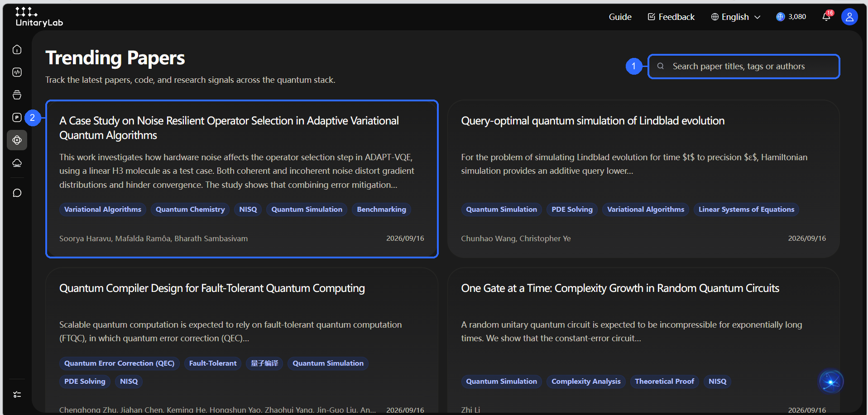This screenshot has height=415, width=868.
Task: Click PDE Solving tag on Lindblad paper
Action: pyautogui.click(x=572, y=210)
